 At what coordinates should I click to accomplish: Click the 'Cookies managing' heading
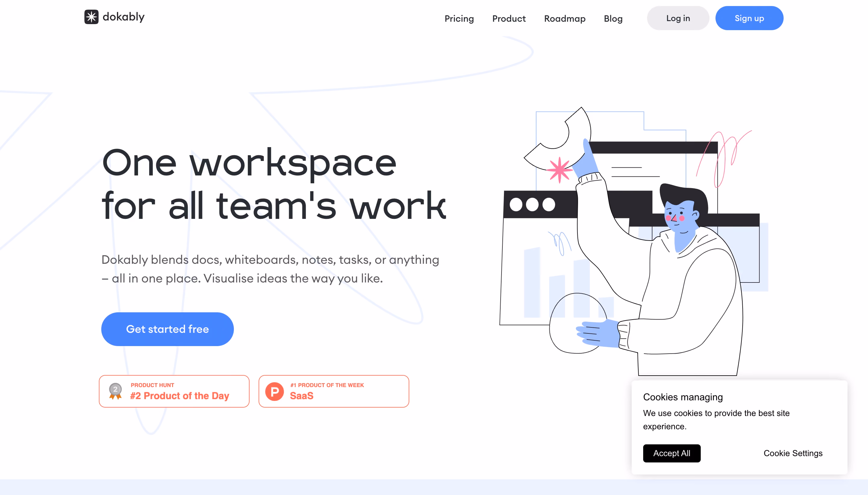(x=683, y=397)
